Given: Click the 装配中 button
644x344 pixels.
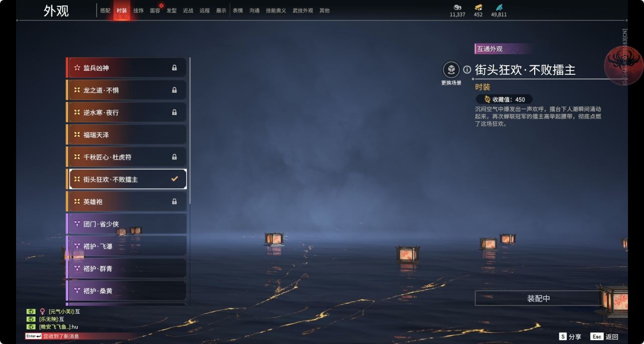Looking at the screenshot, I should pos(538,298).
